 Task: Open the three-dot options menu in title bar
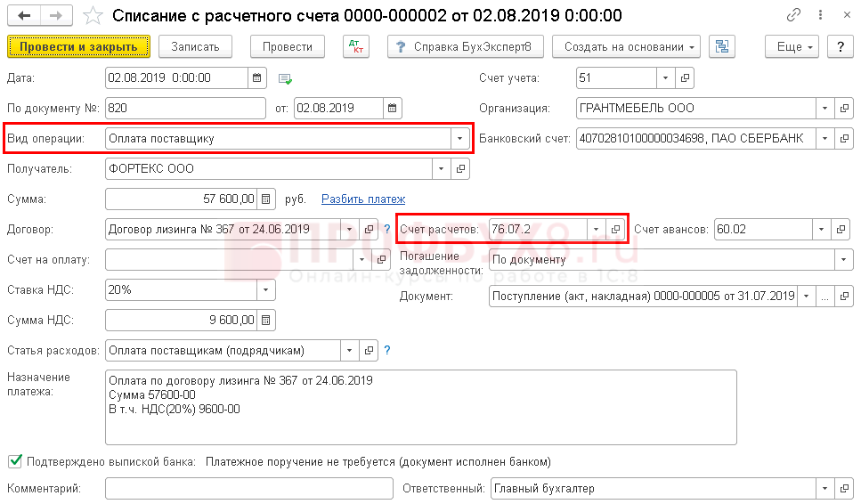pyautogui.click(x=820, y=15)
